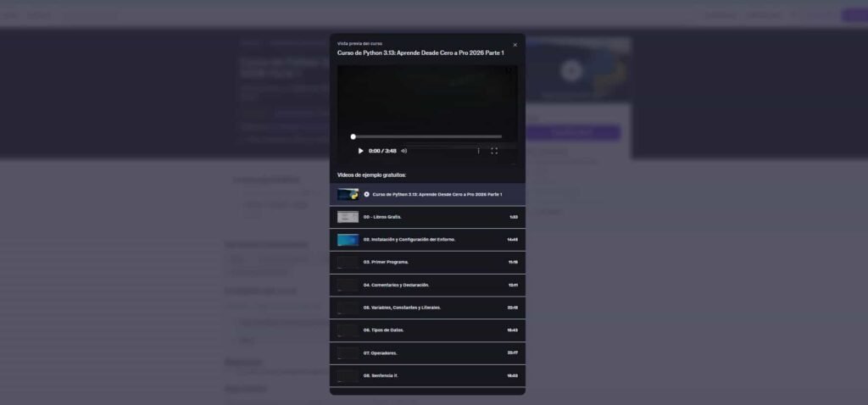This screenshot has width=868, height=405.
Task: Select the first "Curso de Python 3.13" playlist entry
Action: (x=437, y=194)
